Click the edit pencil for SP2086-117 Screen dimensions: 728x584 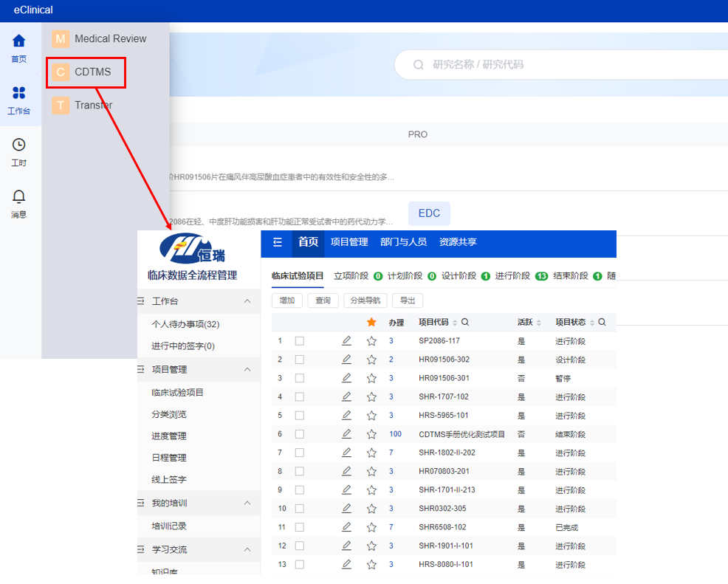pos(346,340)
